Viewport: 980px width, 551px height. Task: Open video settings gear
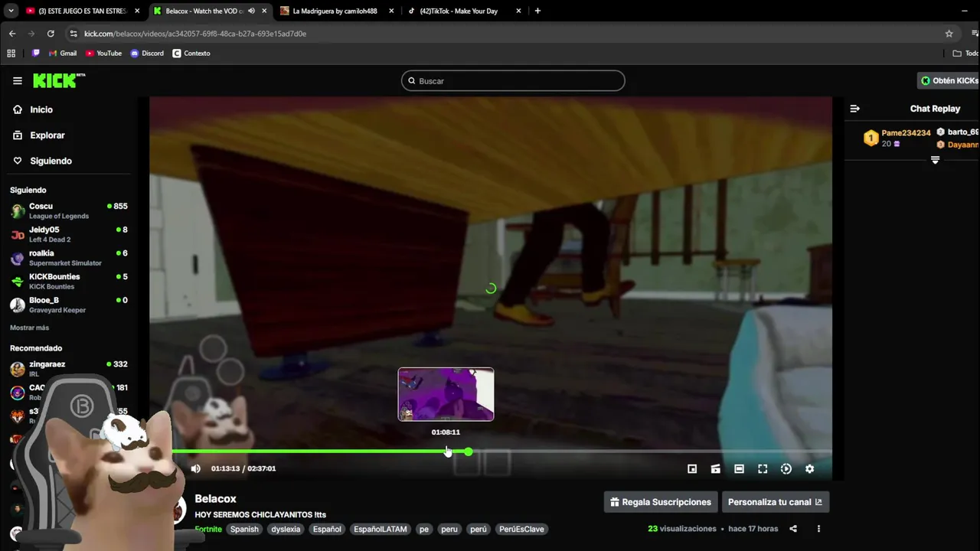coord(809,469)
